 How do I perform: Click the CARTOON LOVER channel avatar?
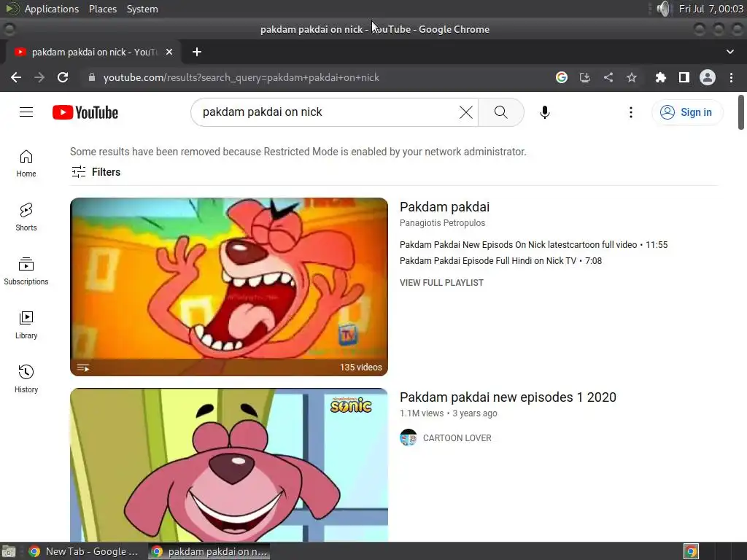(409, 437)
